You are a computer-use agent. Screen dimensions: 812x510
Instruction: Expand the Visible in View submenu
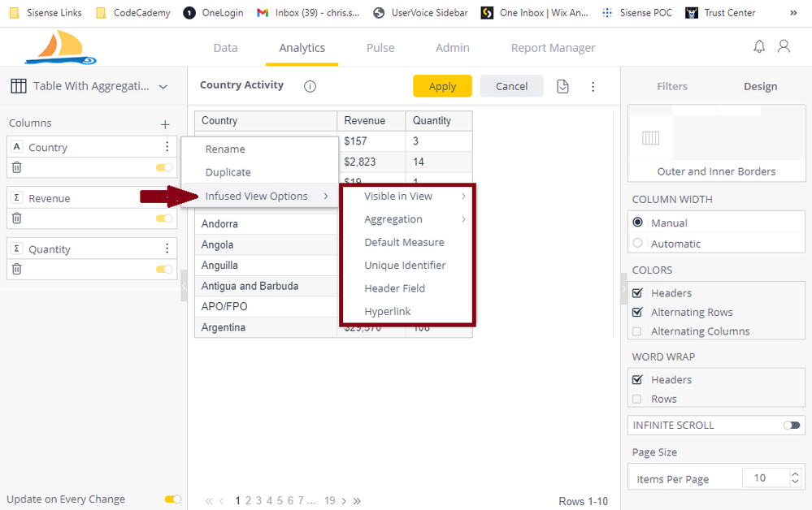pyautogui.click(x=406, y=196)
